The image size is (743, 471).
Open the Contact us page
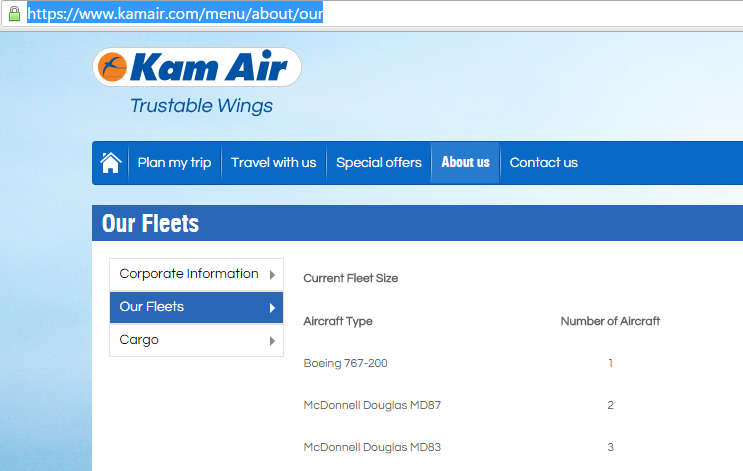pos(543,163)
